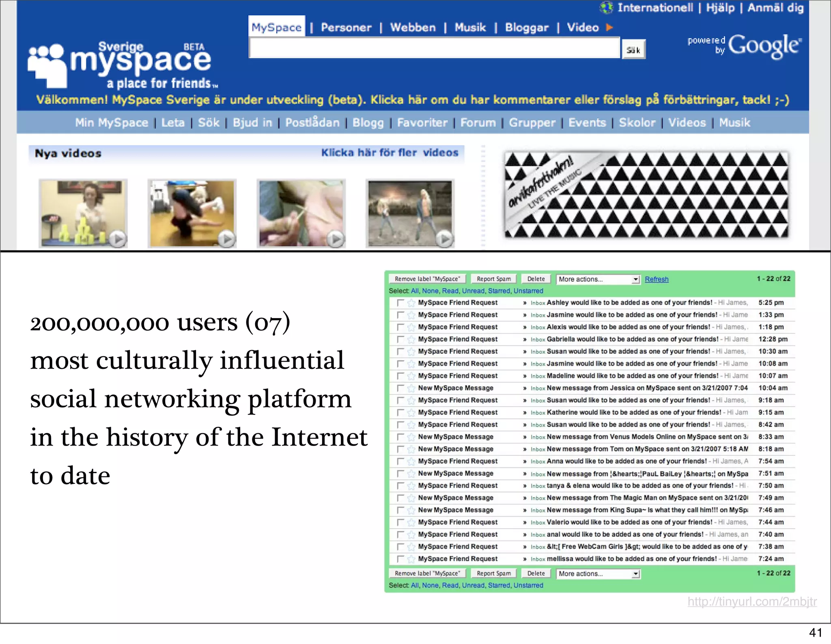Viewport: 831px width, 644px height.
Task: Check the King Supa message checkbox
Action: point(400,510)
